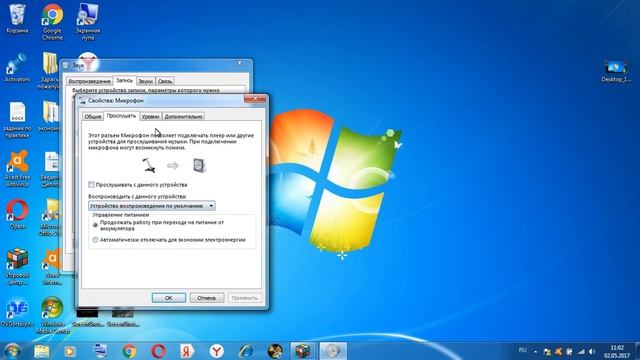The image size is (640, 360).
Task: Launch the media player taskbar icon
Action: coord(70,351)
